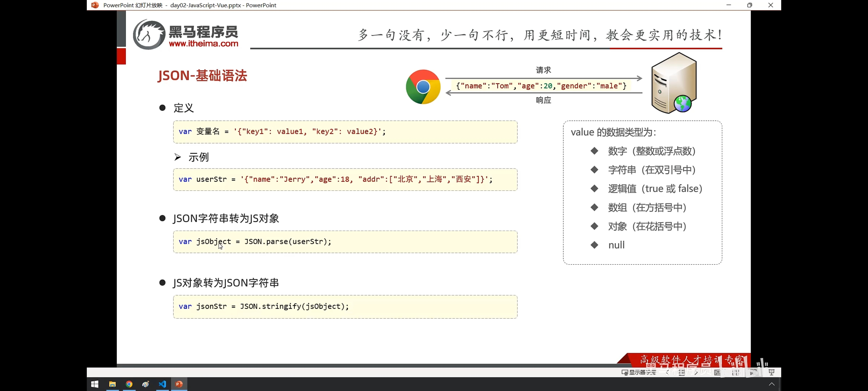The image size is (868, 391).
Task: Click the 示例 sub-bullet
Action: coord(199,157)
